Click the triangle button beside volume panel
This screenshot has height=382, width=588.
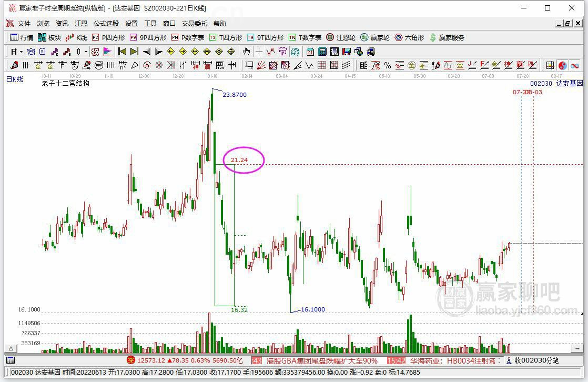[11, 349]
